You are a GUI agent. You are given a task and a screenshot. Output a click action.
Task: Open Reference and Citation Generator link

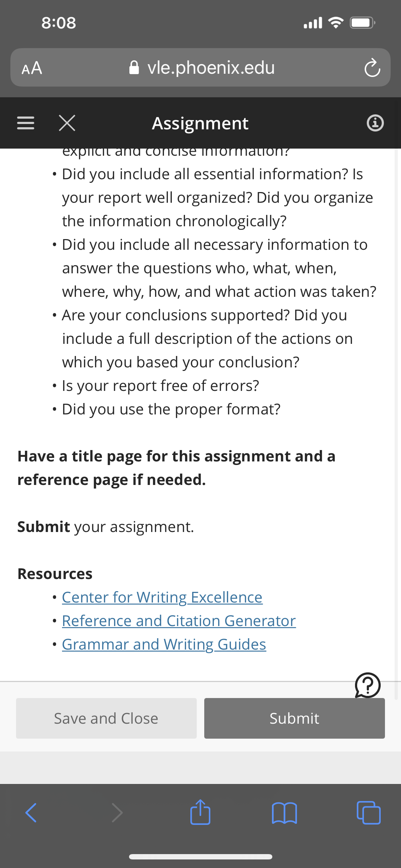pos(179,621)
